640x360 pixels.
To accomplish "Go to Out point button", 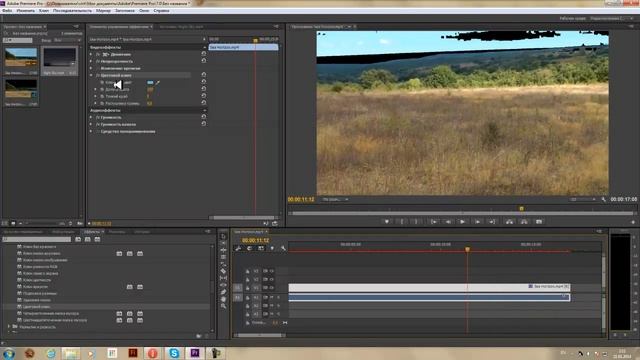I will 492,222.
